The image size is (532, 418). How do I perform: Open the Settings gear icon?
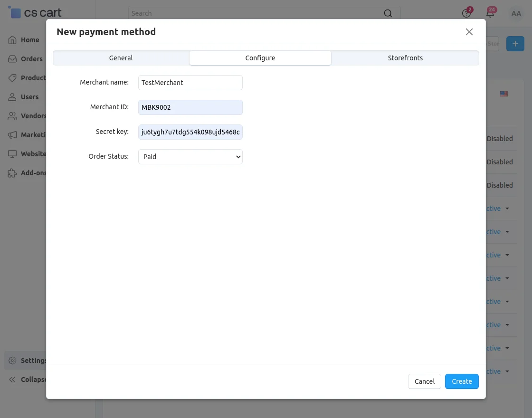point(12,361)
